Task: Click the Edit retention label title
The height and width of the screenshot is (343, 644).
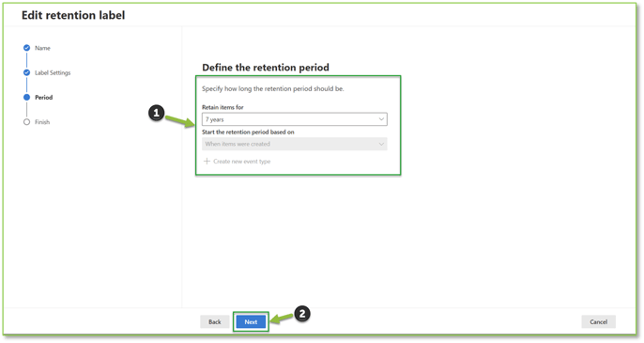Action: [73, 15]
